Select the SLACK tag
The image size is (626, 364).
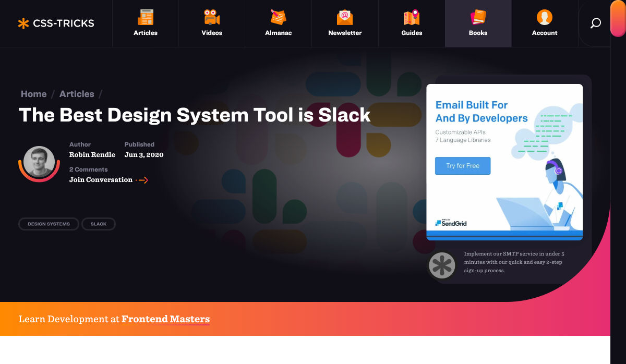[99, 224]
